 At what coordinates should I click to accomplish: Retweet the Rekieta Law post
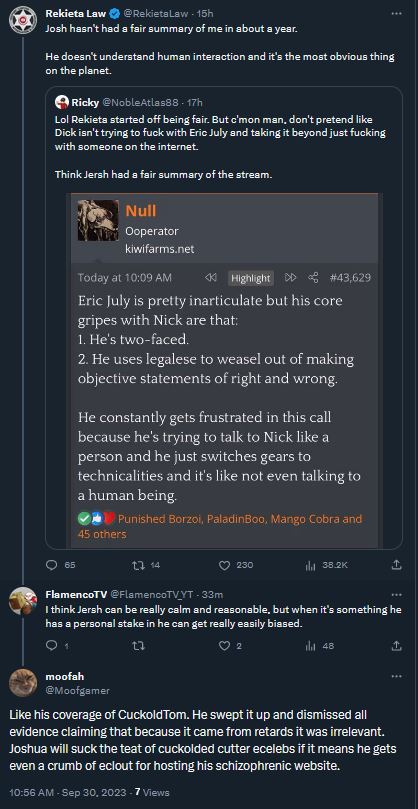pos(147,565)
